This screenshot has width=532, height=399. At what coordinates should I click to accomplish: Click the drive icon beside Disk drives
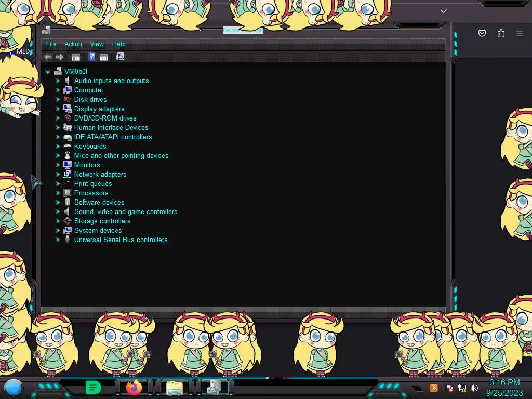click(68, 99)
